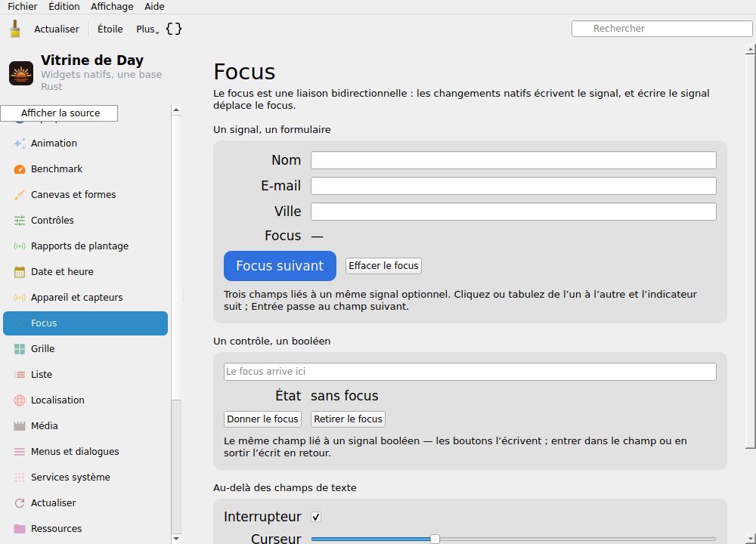The height and width of the screenshot is (544, 756).
Task: Click the Retirer le focus button
Action: pos(348,419)
